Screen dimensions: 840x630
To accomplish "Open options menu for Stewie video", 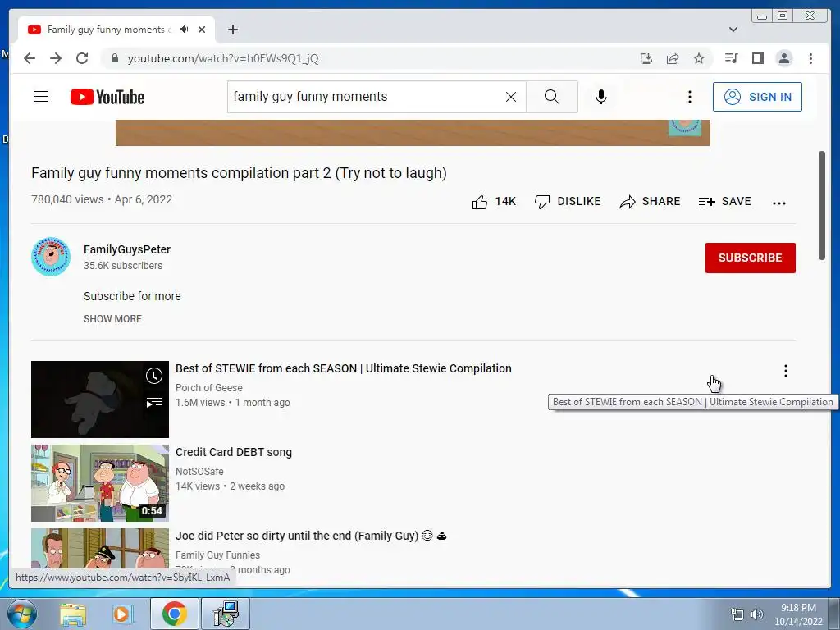I will [x=785, y=371].
